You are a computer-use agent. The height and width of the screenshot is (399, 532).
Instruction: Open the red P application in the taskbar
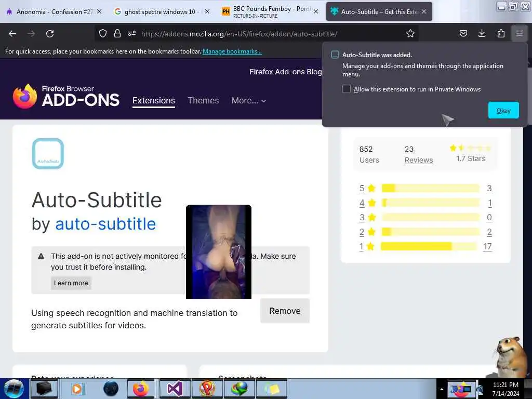207,389
